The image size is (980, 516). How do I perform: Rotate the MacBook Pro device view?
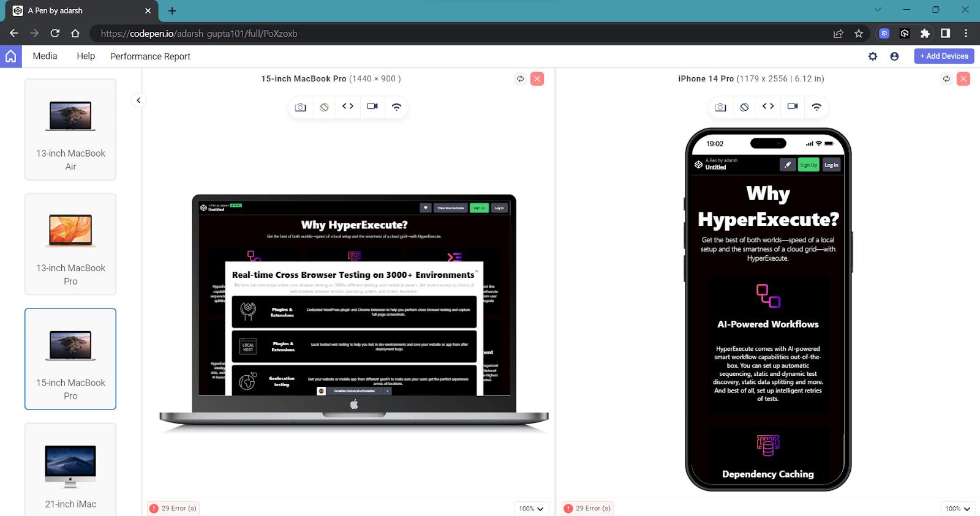pos(324,107)
